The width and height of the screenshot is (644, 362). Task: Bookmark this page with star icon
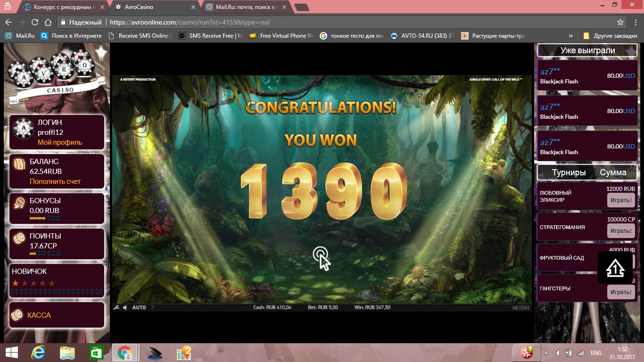620,22
